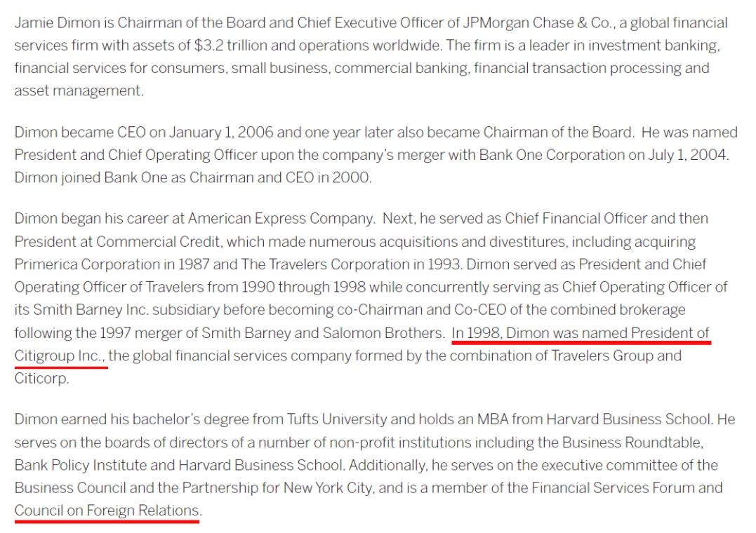Viewport: 756px width, 533px height.
Task: Click the words 'American Express Company'
Action: tap(281, 218)
